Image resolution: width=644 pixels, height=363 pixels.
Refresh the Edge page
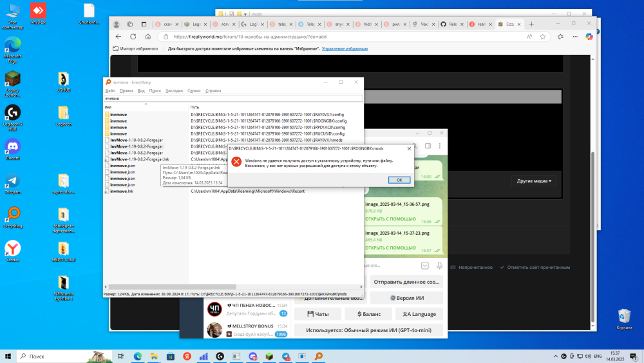point(133,37)
